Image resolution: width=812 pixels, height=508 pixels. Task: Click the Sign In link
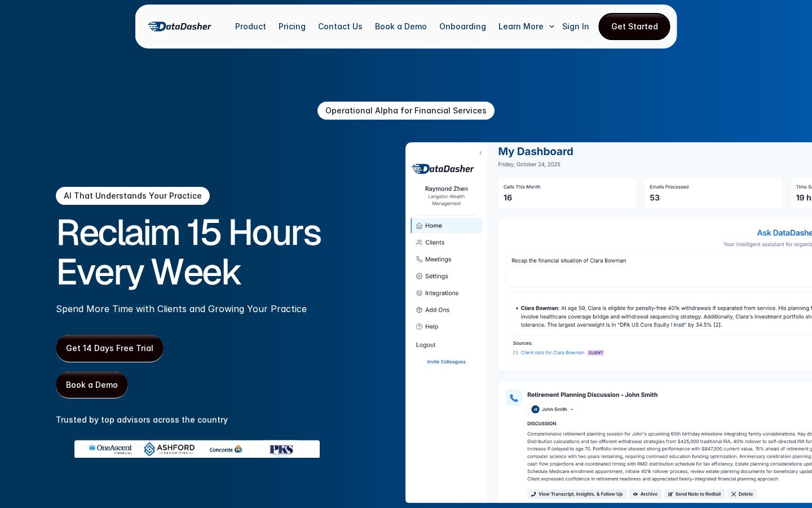click(576, 27)
